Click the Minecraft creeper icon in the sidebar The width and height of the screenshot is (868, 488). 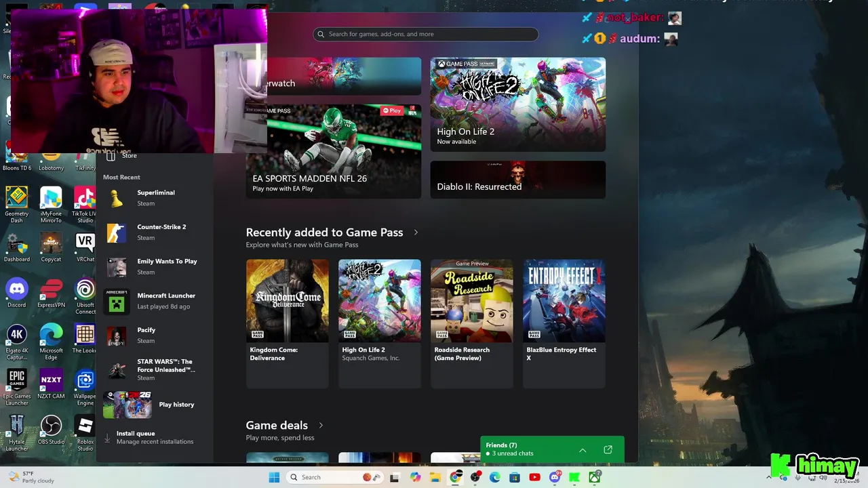coord(117,301)
